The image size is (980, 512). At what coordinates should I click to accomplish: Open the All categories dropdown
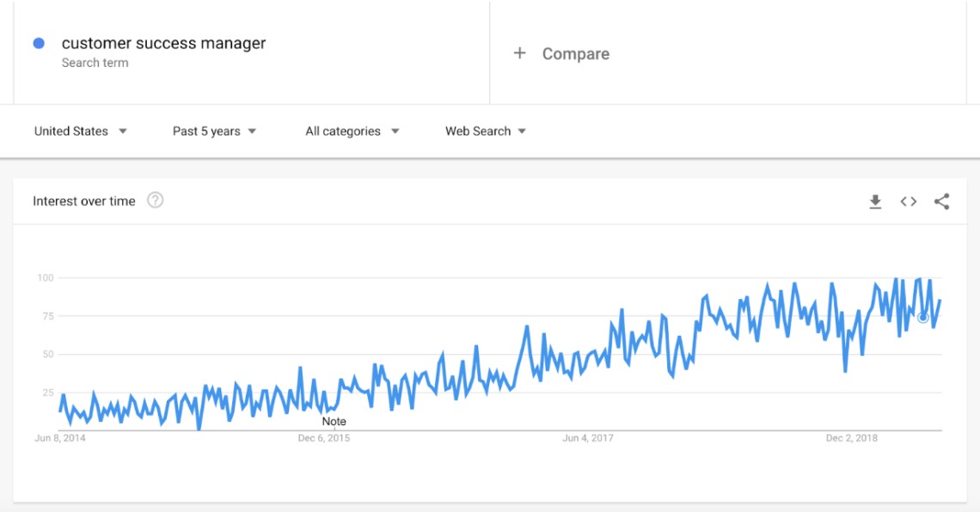(352, 131)
